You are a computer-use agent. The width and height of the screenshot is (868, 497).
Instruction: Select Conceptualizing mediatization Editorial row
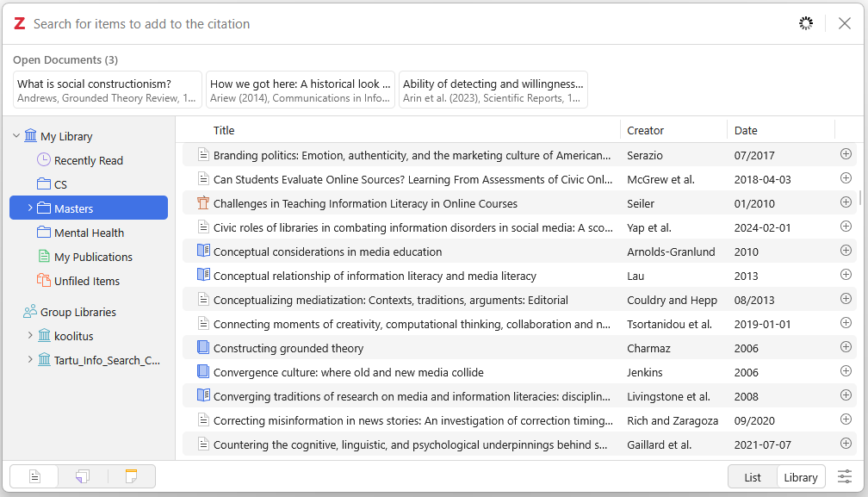coord(519,300)
